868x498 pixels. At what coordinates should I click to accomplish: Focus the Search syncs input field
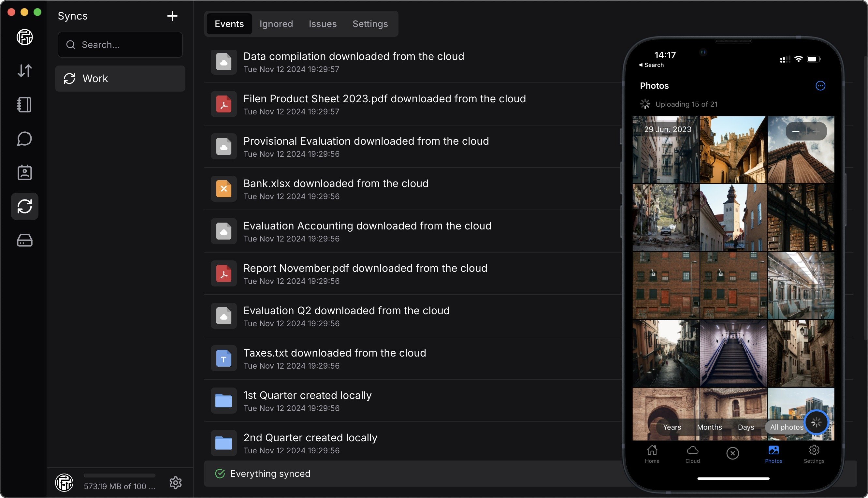pos(120,45)
